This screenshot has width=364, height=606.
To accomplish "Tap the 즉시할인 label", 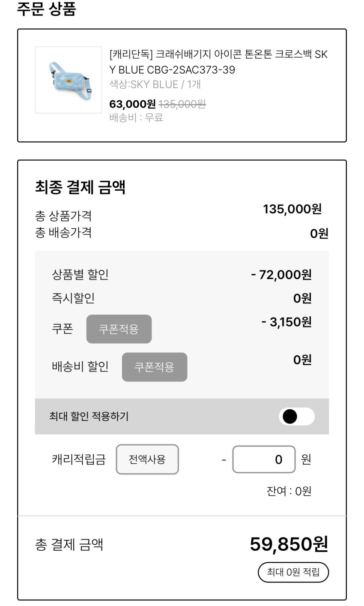I will 73,298.
